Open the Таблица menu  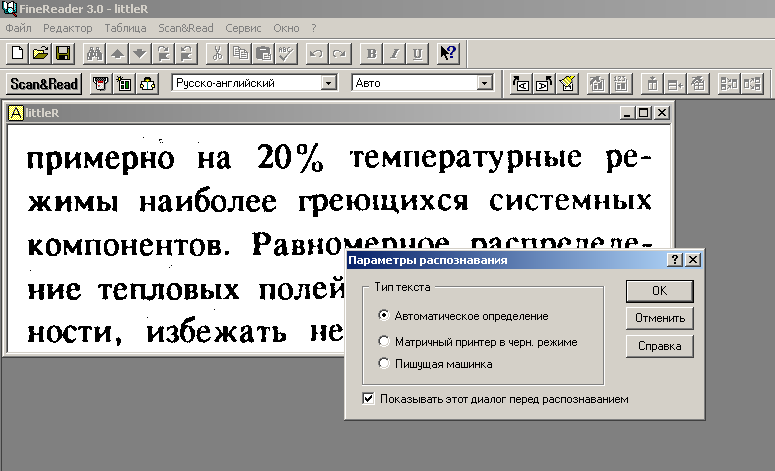[125, 28]
